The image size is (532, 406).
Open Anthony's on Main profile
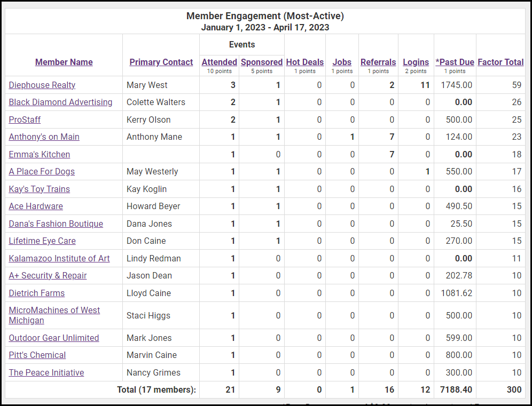(x=44, y=137)
